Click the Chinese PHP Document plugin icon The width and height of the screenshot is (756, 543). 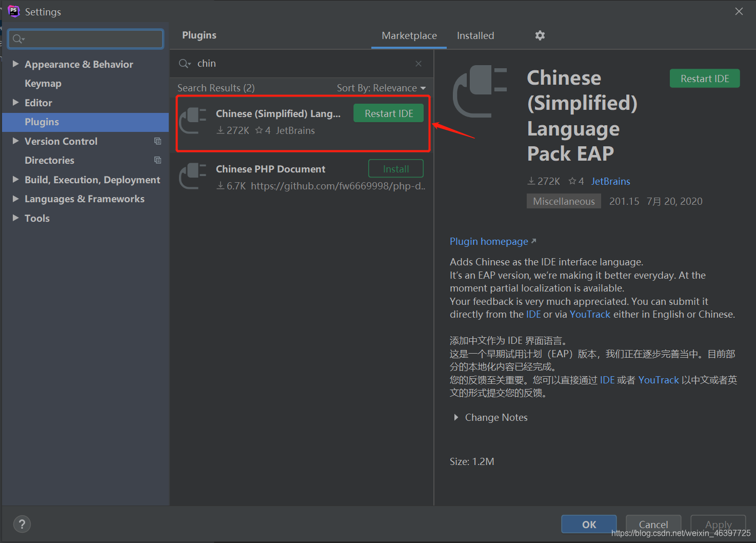point(193,176)
